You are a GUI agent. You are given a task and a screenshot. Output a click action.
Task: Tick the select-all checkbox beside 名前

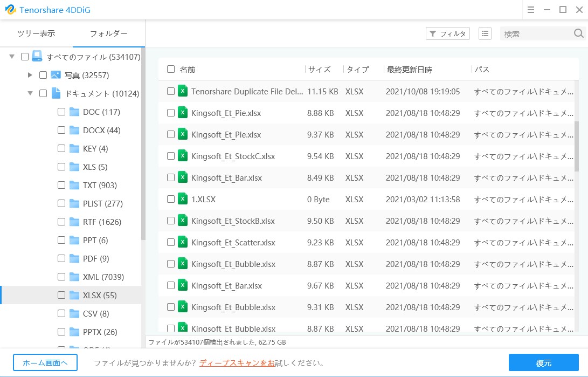click(x=171, y=69)
